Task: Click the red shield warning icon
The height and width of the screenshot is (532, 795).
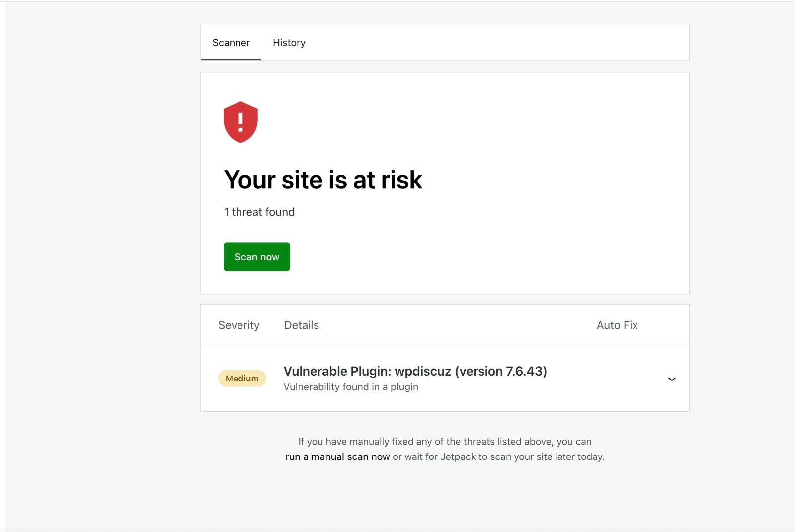Action: tap(240, 122)
